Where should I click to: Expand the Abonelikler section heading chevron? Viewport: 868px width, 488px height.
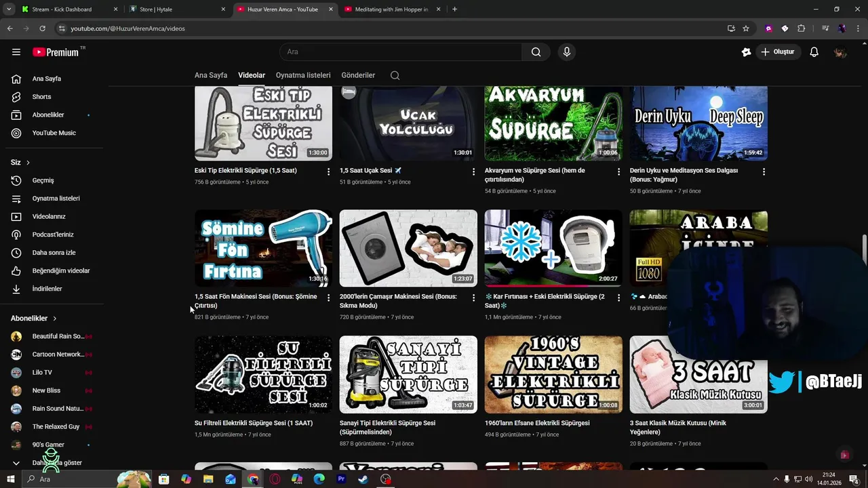54,319
